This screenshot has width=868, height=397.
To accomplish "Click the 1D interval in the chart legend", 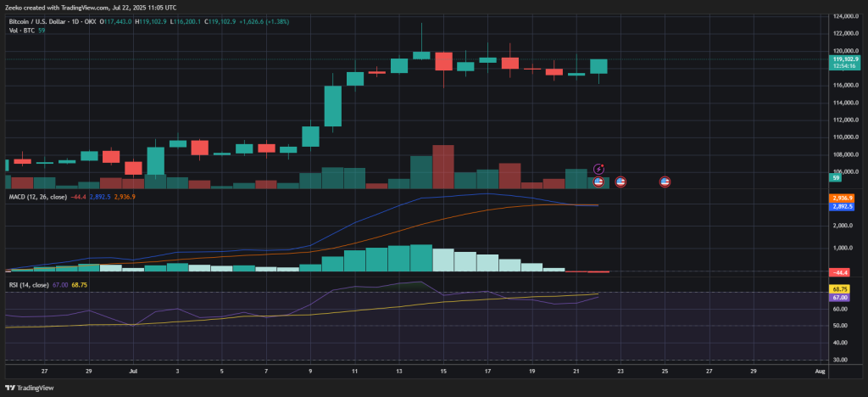I will pos(77,20).
